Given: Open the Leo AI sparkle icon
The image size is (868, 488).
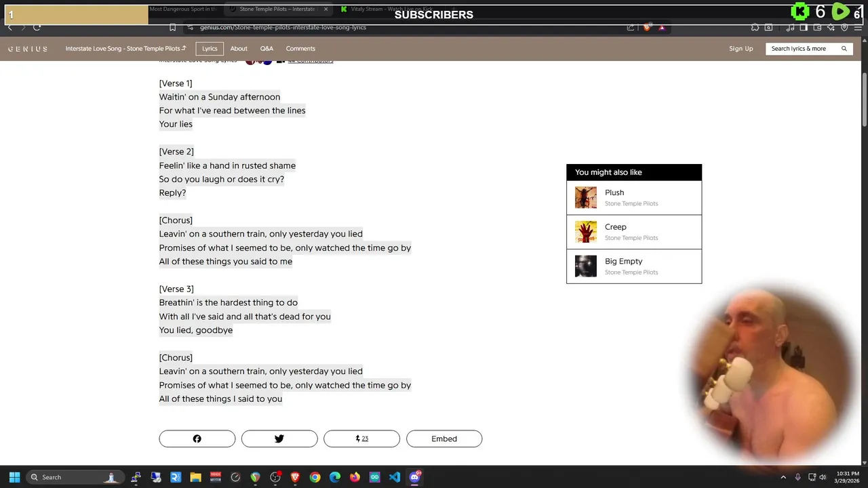Looking at the screenshot, I should click(x=831, y=27).
